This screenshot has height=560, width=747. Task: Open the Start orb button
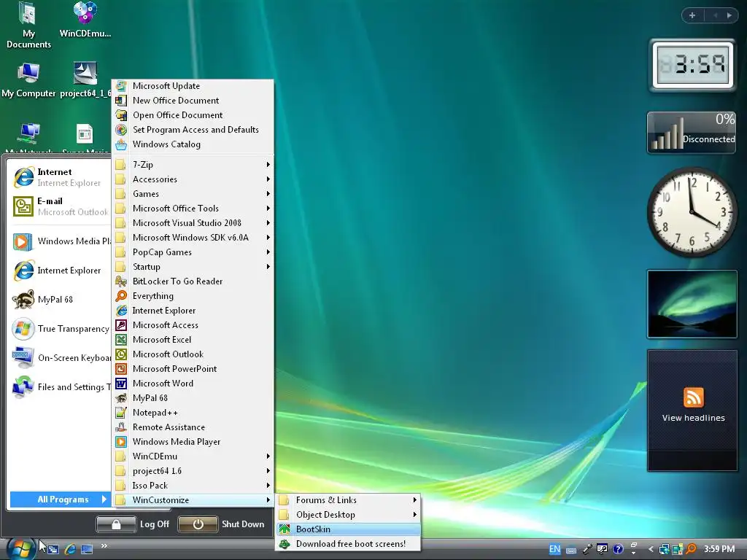point(21,550)
